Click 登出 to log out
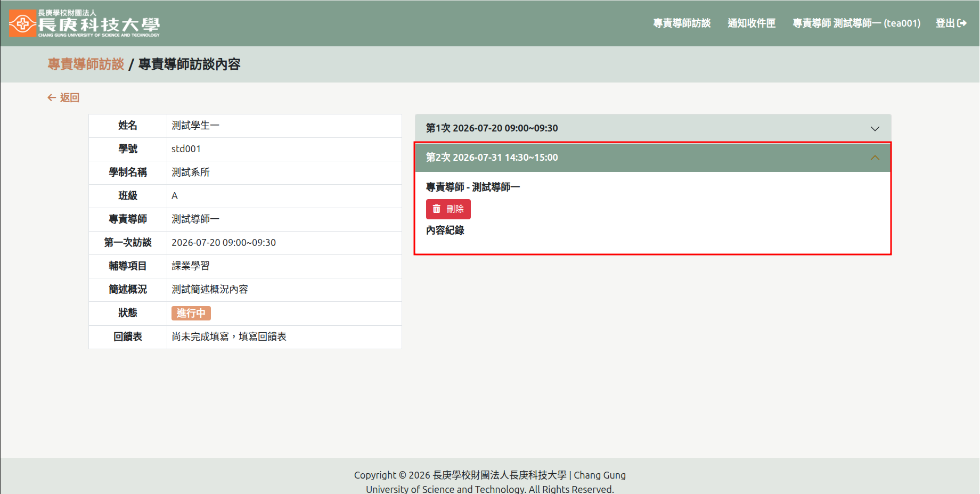Screen dimensions: 980x494 [x=951, y=23]
